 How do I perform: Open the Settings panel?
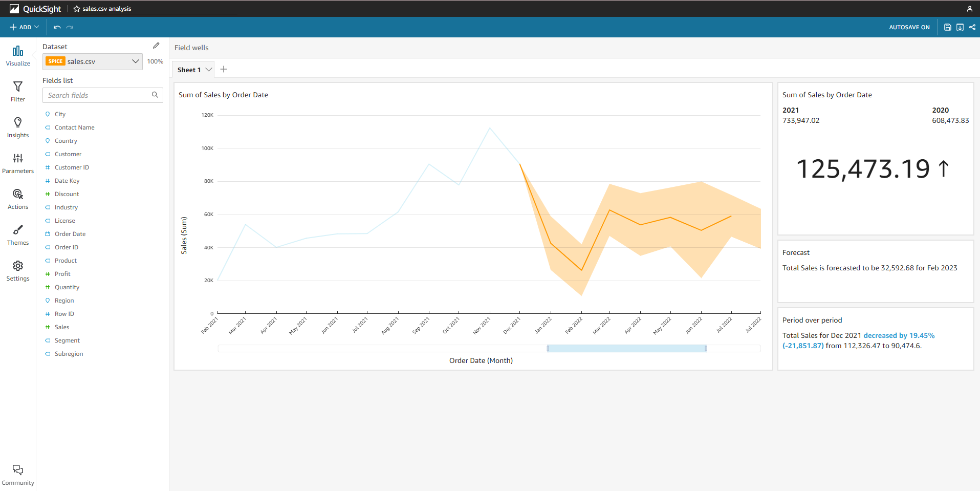tap(18, 271)
